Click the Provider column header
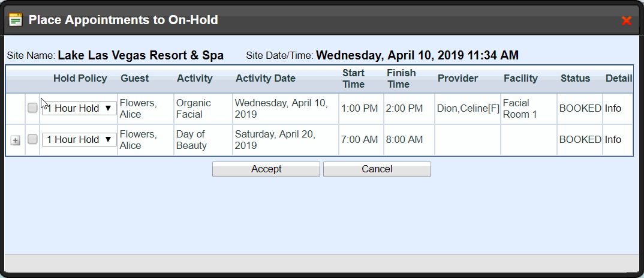Viewport: 644px width, 278px height. [x=458, y=79]
